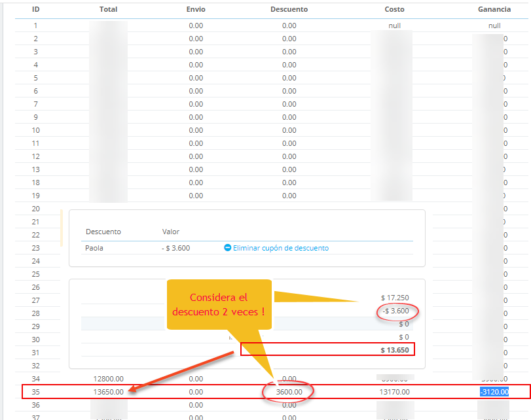The width and height of the screenshot is (531, 420).
Task: Select the Envio column header
Action: coord(196,9)
